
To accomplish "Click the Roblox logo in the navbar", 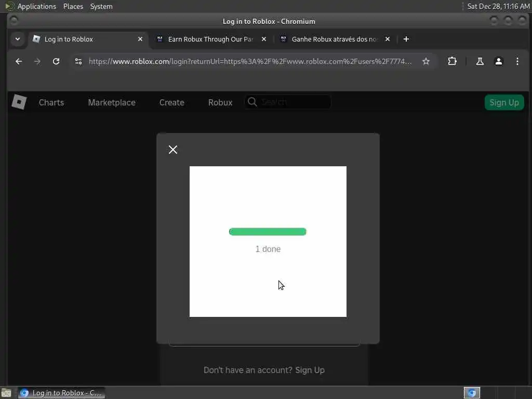I will point(19,102).
